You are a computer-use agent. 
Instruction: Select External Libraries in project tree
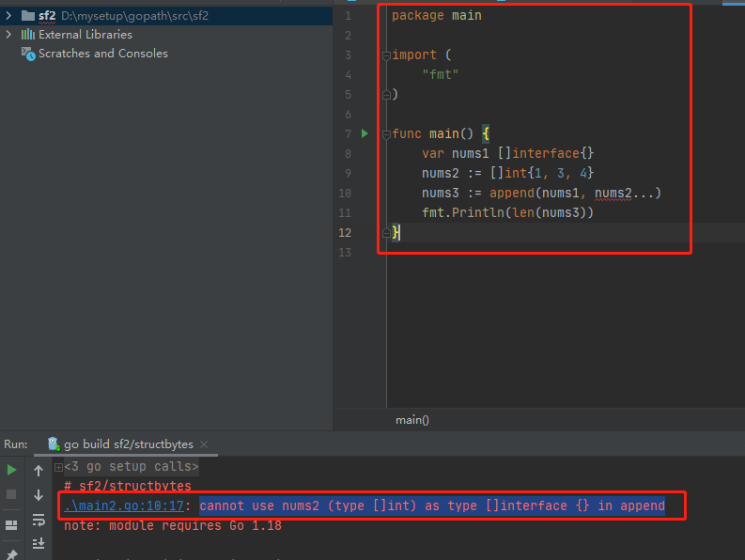[x=85, y=35]
